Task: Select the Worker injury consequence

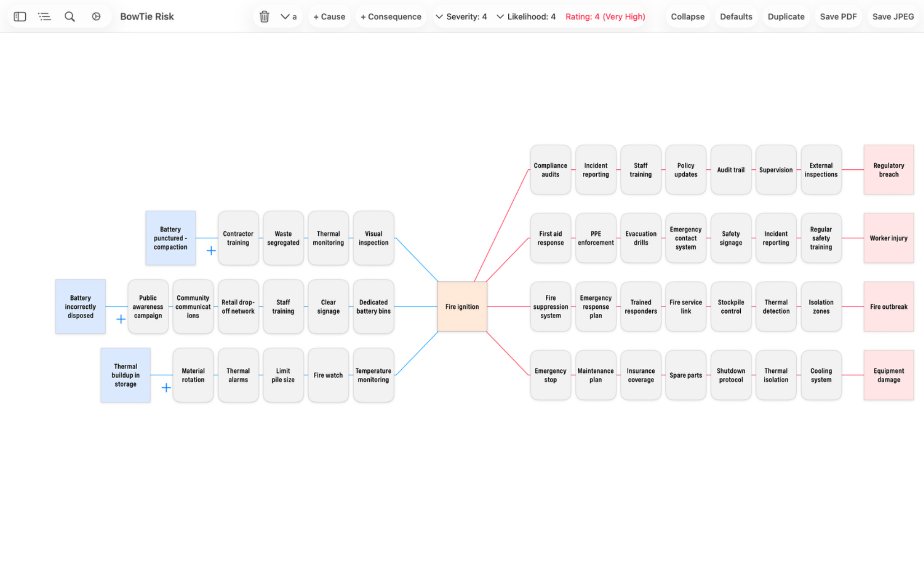Action: point(888,238)
